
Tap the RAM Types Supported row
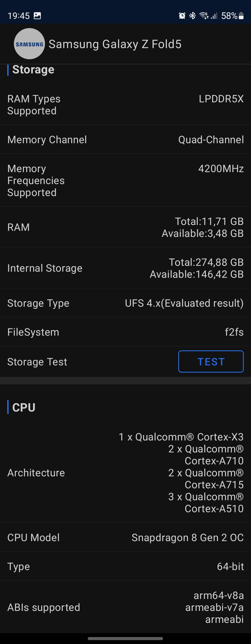[125, 105]
